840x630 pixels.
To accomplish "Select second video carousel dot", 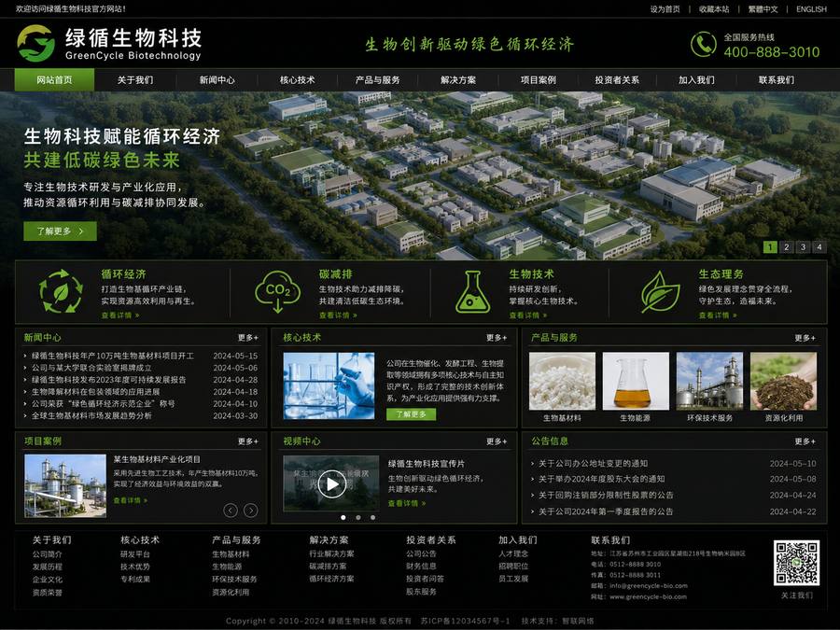I will pyautogui.click(x=358, y=517).
